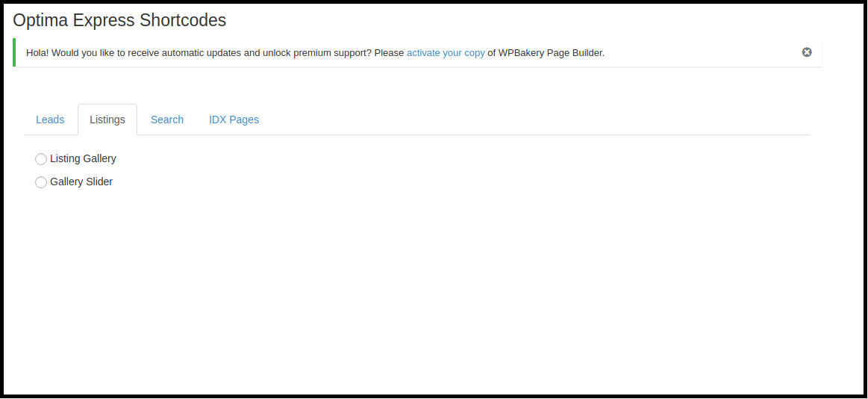
Task: Click the "Gallery Slider" label text
Action: pos(81,182)
